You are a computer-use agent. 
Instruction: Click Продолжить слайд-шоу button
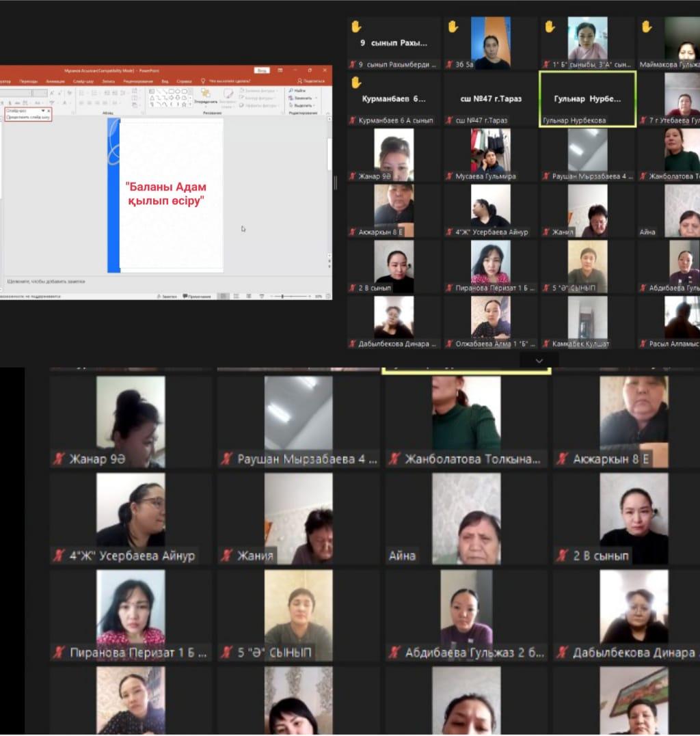pos(28,118)
